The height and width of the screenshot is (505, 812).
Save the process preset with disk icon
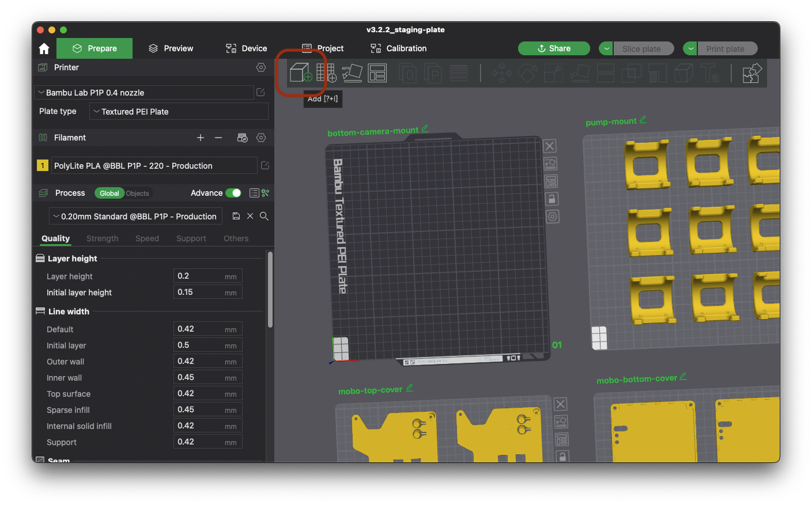[x=236, y=216]
